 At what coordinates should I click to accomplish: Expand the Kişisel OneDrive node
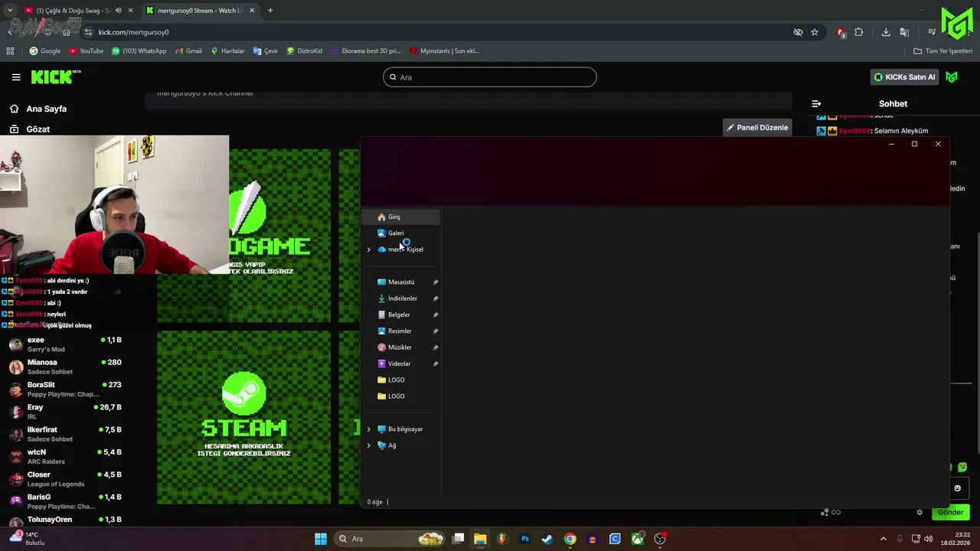pyautogui.click(x=368, y=249)
